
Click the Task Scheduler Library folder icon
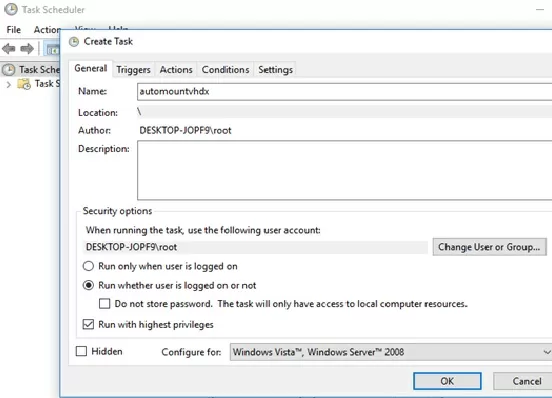pos(24,84)
